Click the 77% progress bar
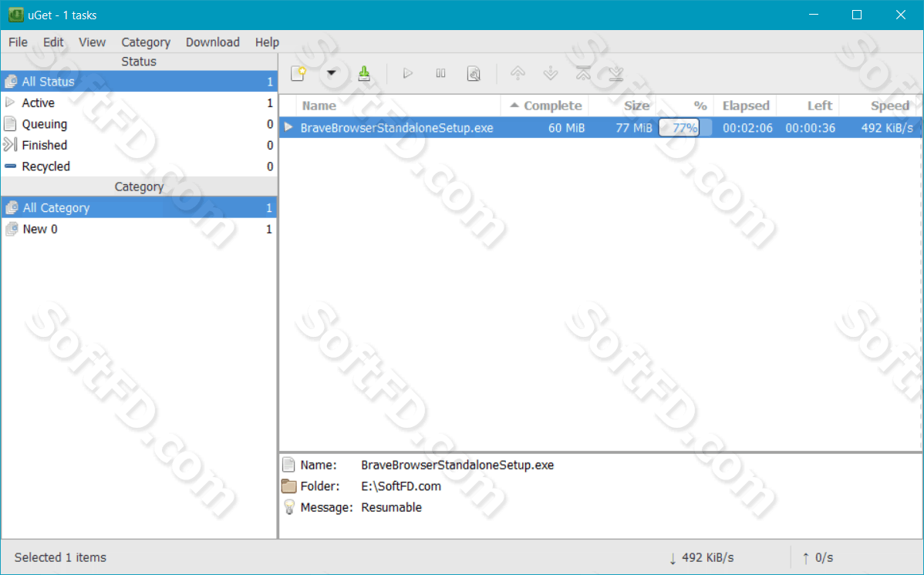The width and height of the screenshot is (924, 575). tap(685, 128)
